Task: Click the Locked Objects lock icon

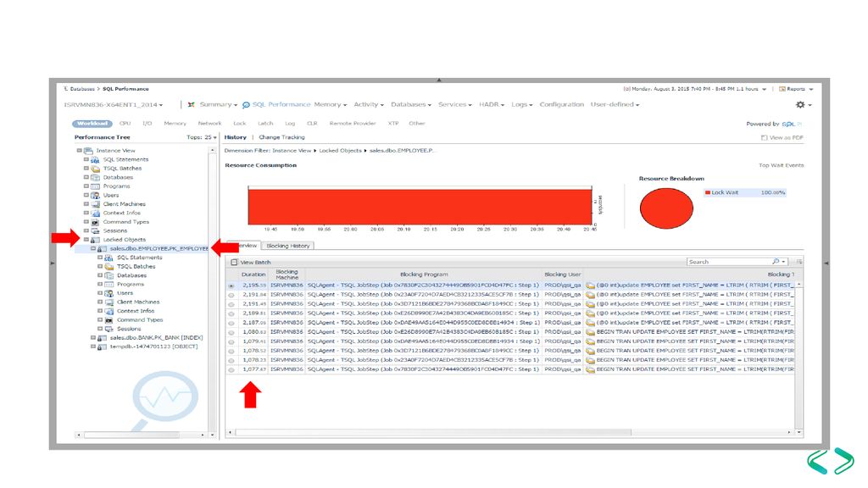Action: 95,240
